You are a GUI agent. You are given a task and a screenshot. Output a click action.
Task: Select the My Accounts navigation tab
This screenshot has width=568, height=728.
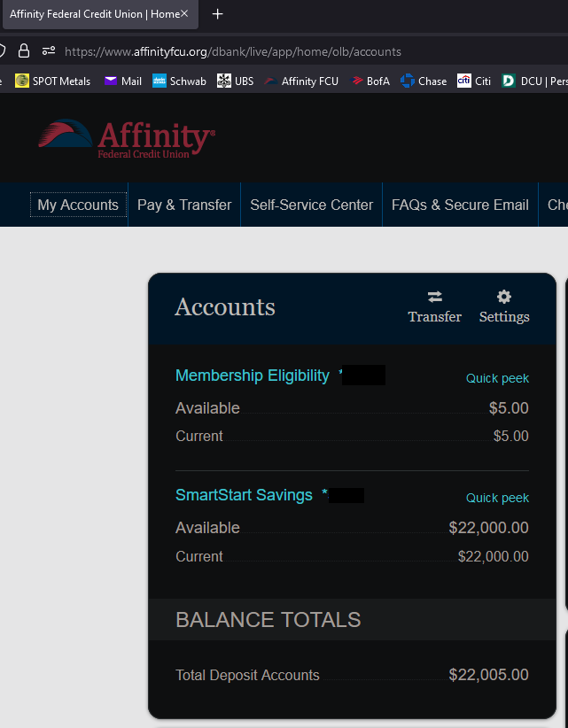tap(78, 205)
